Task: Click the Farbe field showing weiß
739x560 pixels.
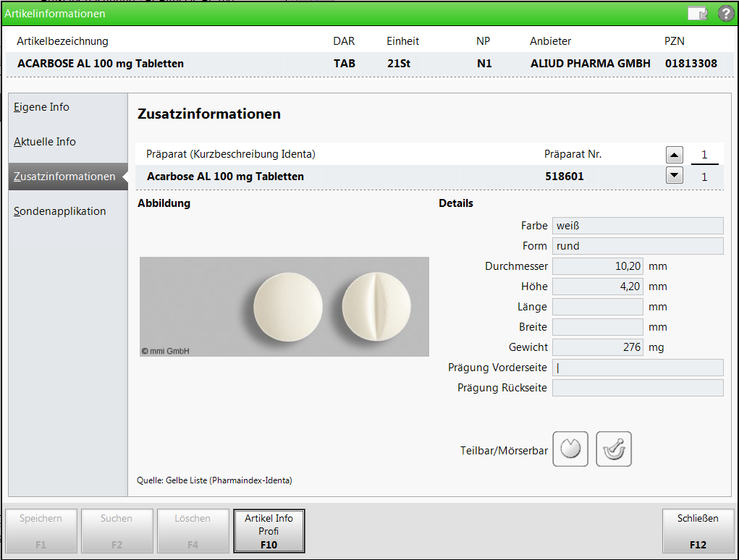Action: 638,226
